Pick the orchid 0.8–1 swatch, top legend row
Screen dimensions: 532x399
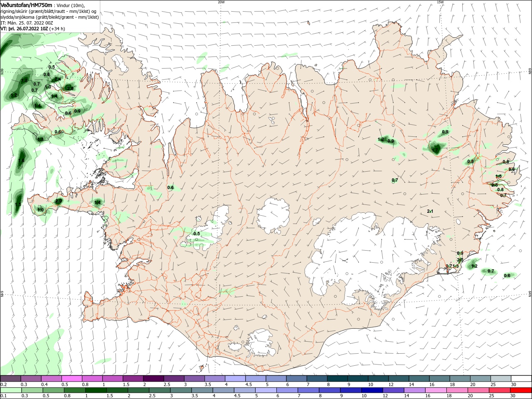click(x=92, y=379)
